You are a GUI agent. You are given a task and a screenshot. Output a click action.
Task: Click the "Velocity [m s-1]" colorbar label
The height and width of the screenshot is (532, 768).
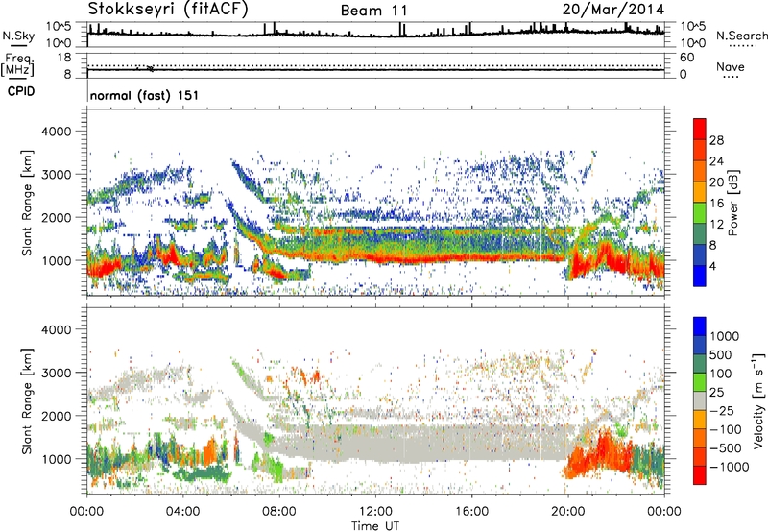(758, 400)
